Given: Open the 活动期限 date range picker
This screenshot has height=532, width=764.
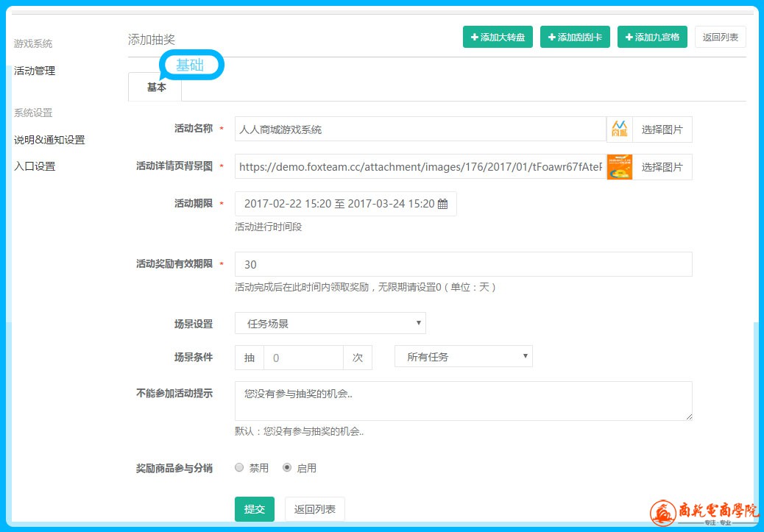Looking at the screenshot, I should 340,205.
